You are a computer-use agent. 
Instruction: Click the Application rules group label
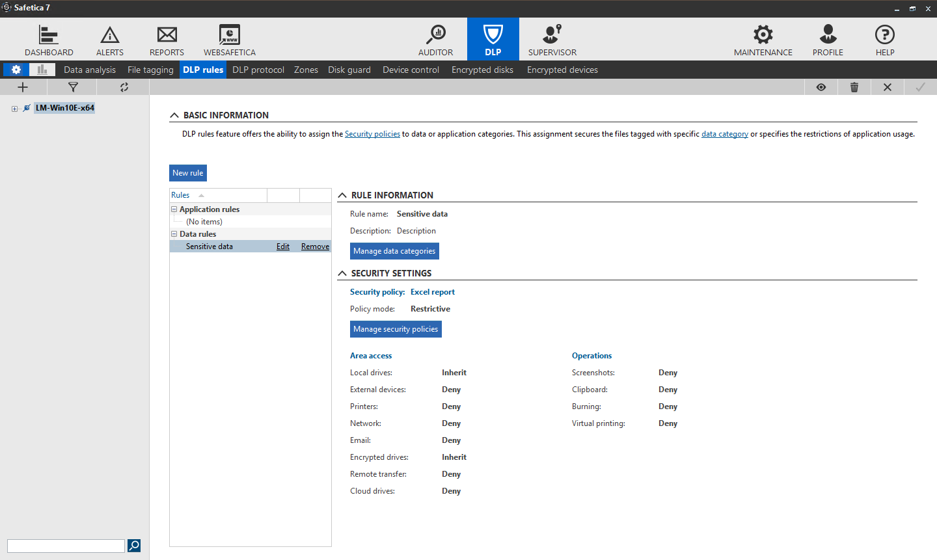210,209
